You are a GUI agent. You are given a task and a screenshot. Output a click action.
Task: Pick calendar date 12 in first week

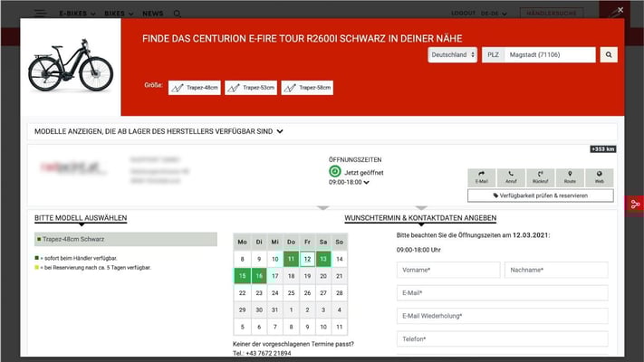point(307,259)
